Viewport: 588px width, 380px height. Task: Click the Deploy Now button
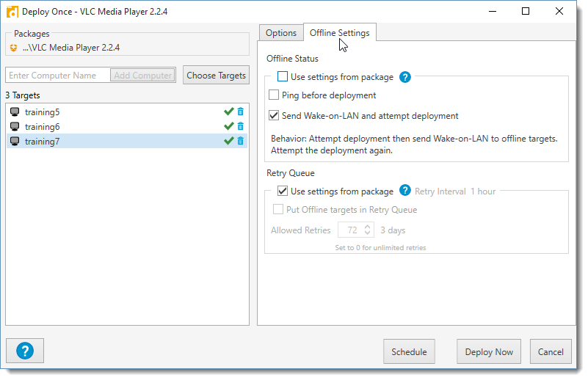pos(489,352)
